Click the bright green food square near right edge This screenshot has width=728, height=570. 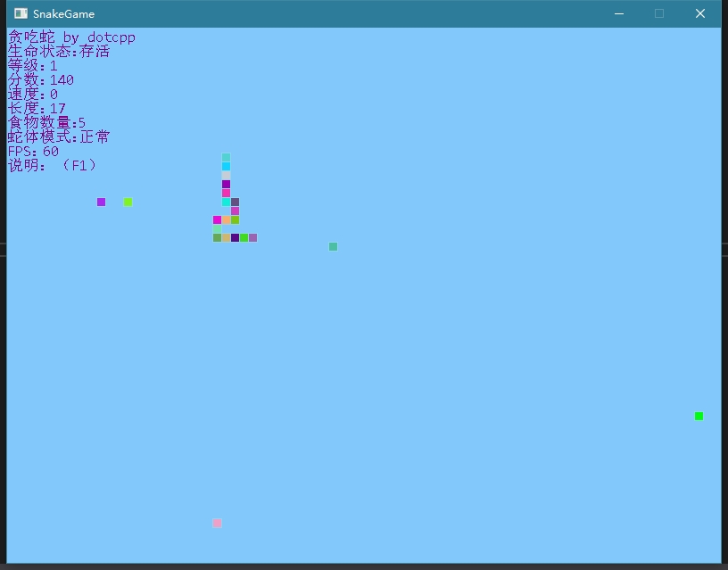[x=699, y=416]
